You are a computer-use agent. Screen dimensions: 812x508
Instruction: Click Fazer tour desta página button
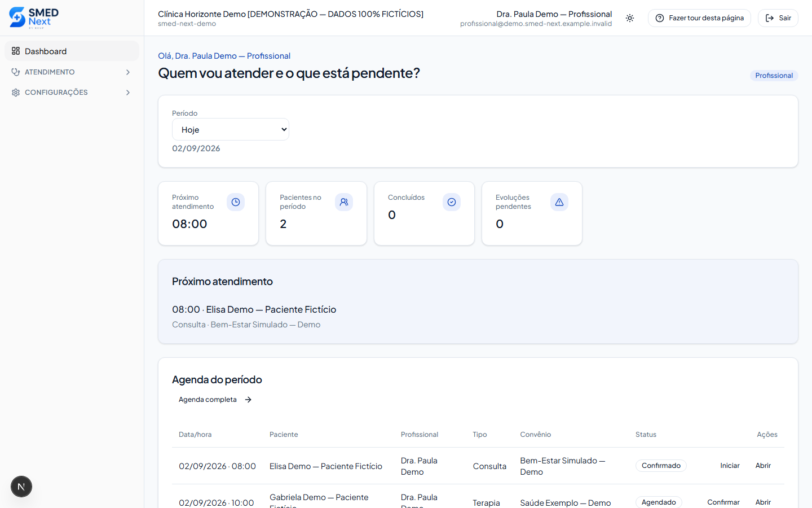click(x=699, y=18)
